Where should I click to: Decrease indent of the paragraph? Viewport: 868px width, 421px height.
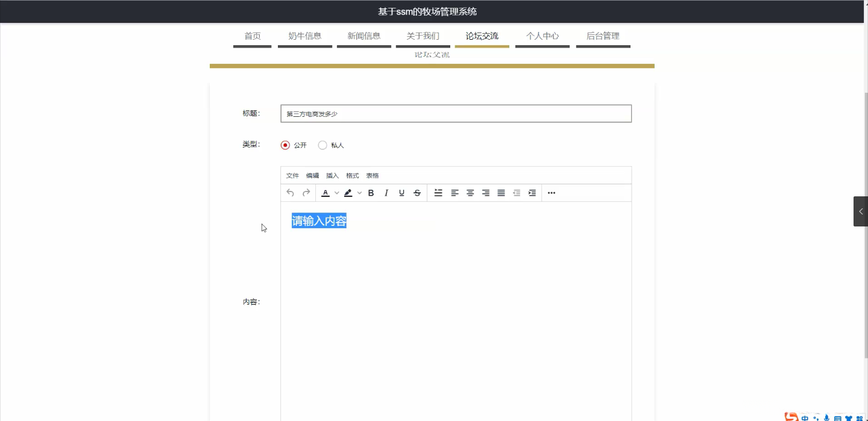[x=517, y=193]
